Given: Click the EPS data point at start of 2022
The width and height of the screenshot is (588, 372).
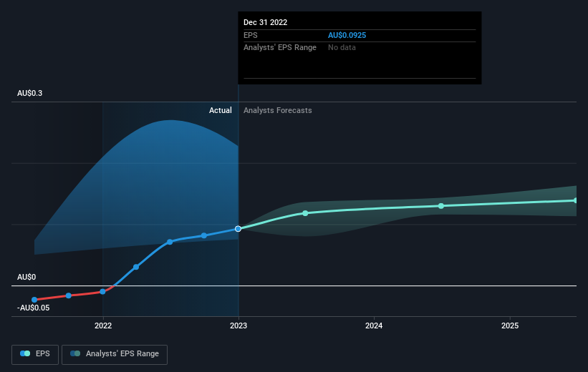Looking at the screenshot, I should pyautogui.click(x=102, y=291).
